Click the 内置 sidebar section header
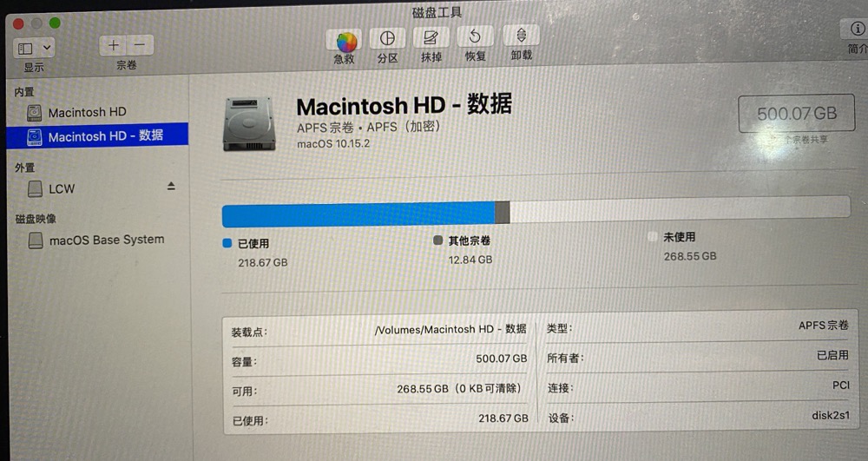 pyautogui.click(x=24, y=92)
